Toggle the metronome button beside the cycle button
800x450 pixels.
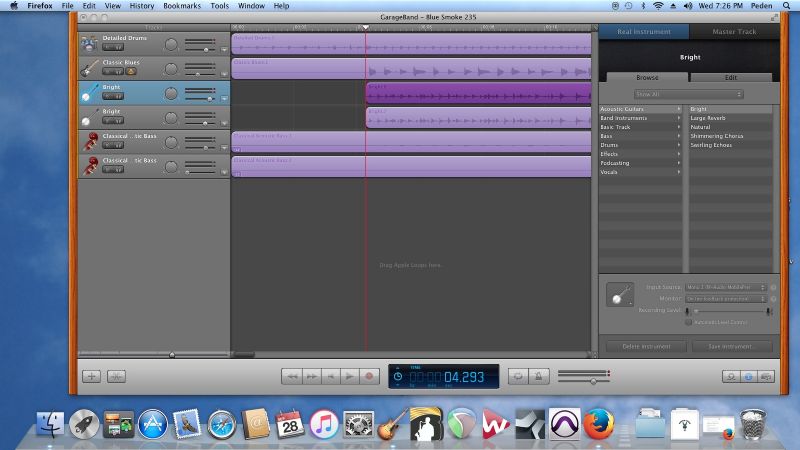539,376
